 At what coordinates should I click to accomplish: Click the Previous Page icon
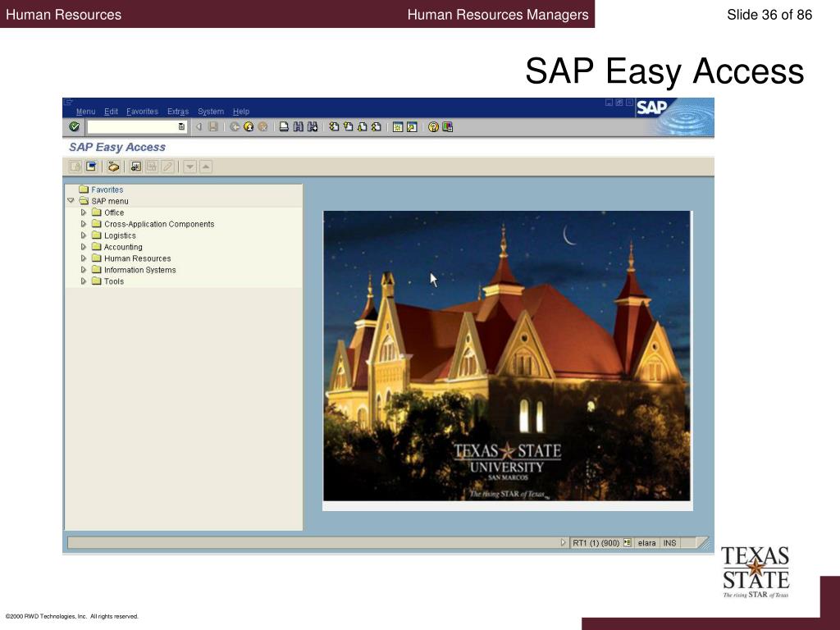[348, 127]
